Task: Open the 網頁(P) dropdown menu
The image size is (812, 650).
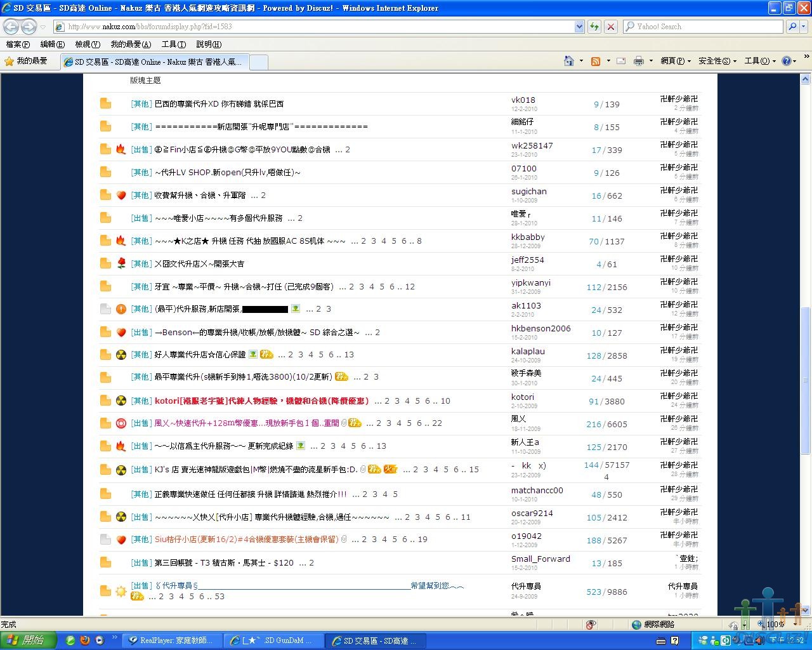Action: (x=675, y=61)
